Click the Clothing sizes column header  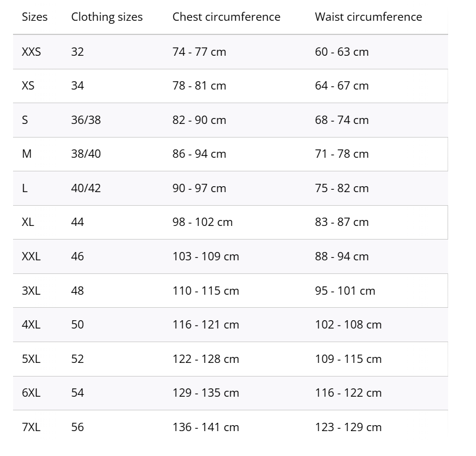coord(107,17)
